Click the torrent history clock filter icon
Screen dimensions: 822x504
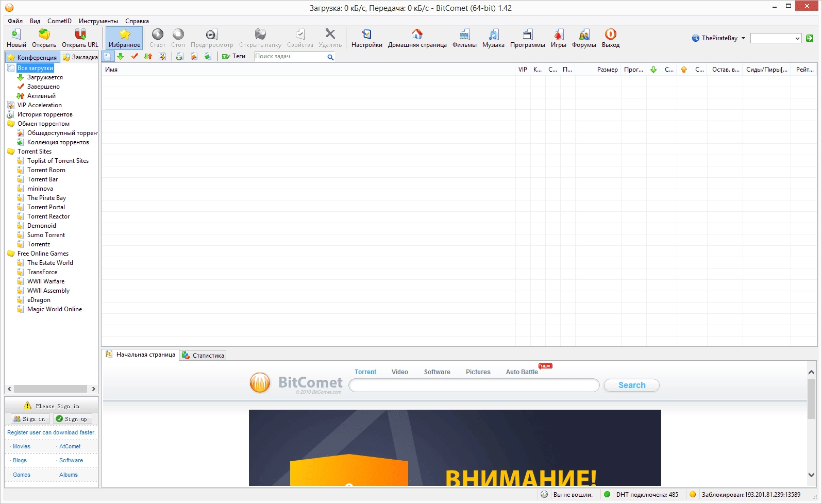click(x=180, y=57)
